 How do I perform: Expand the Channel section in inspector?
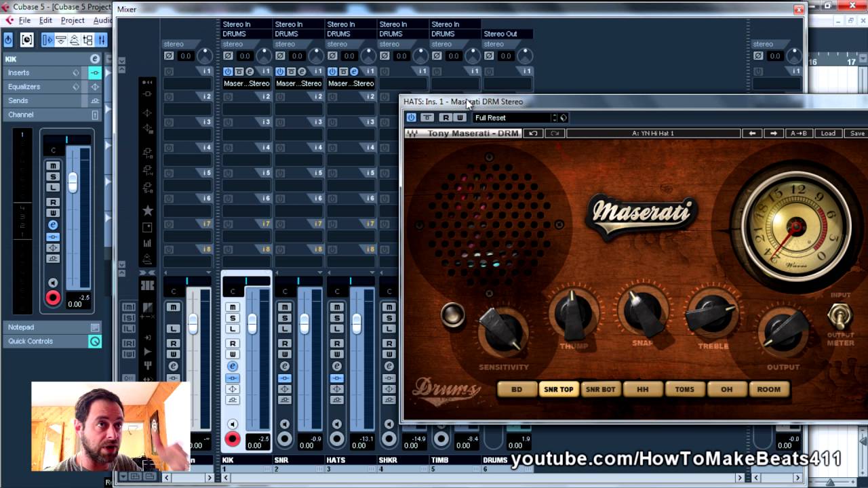pos(52,115)
